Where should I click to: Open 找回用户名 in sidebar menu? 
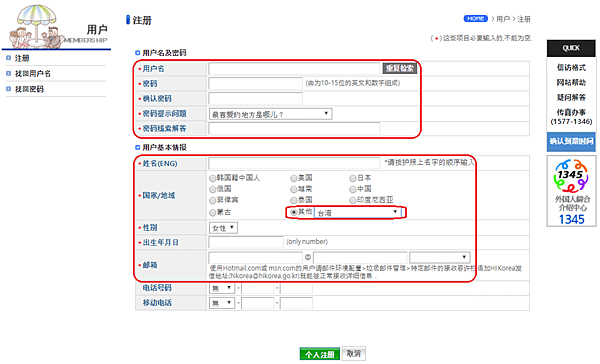coord(33,73)
